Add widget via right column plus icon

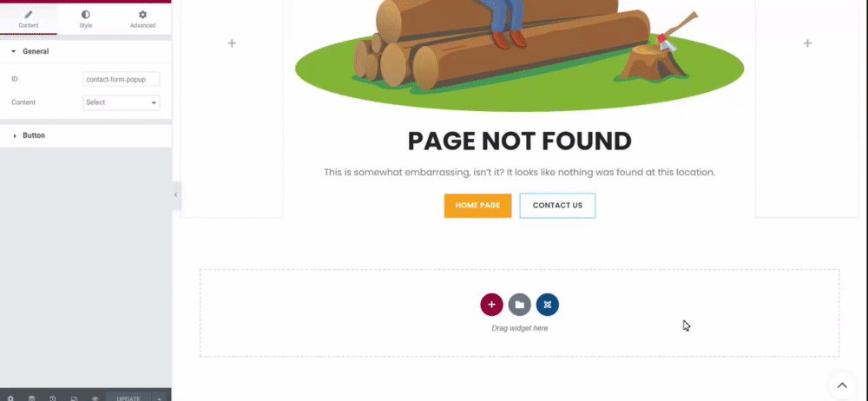pos(807,43)
